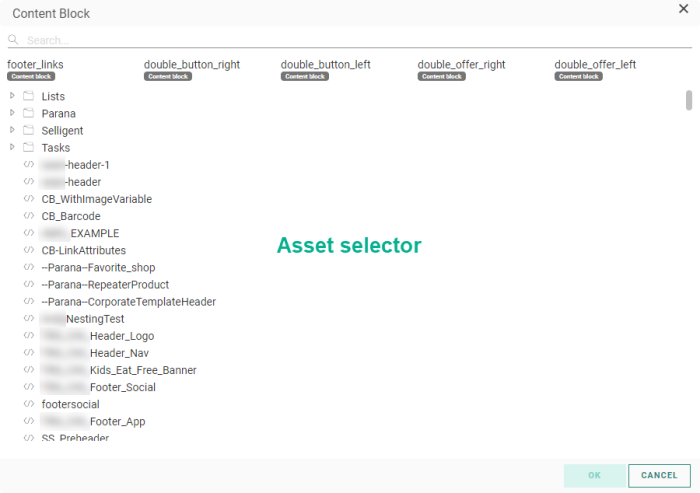
Task: Click the vertical scrollbar thumb
Action: pyautogui.click(x=688, y=100)
